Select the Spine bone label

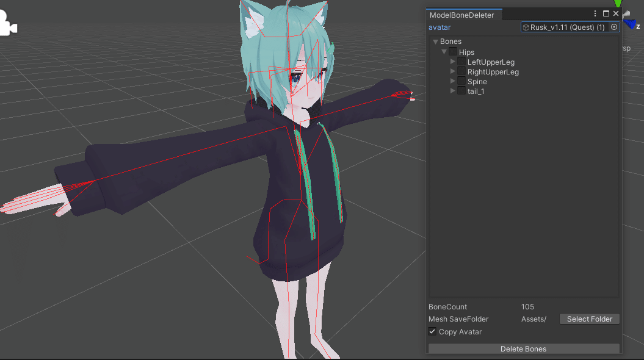477,82
